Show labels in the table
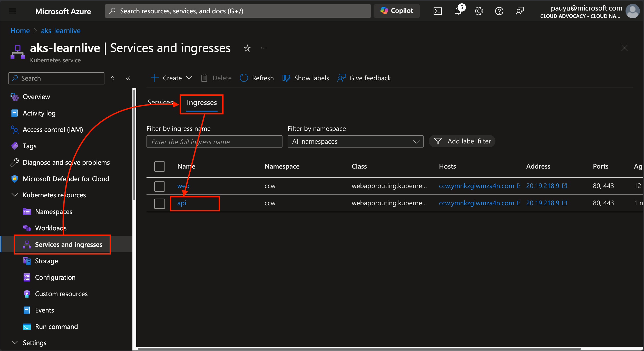The image size is (644, 351). [x=306, y=78]
